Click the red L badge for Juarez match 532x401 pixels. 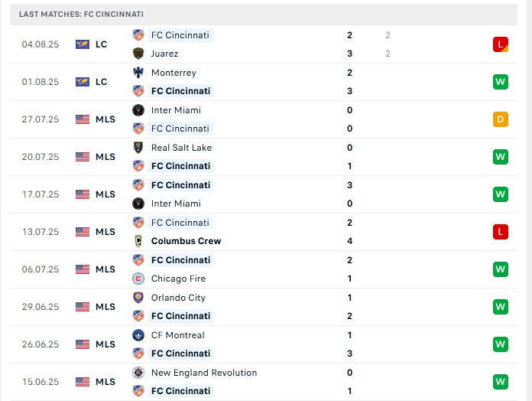501,44
